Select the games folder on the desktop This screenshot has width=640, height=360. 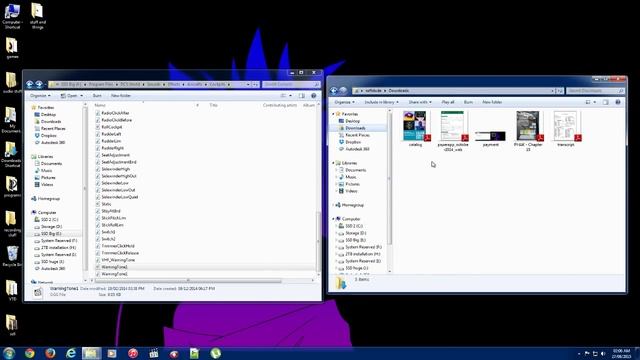12,48
